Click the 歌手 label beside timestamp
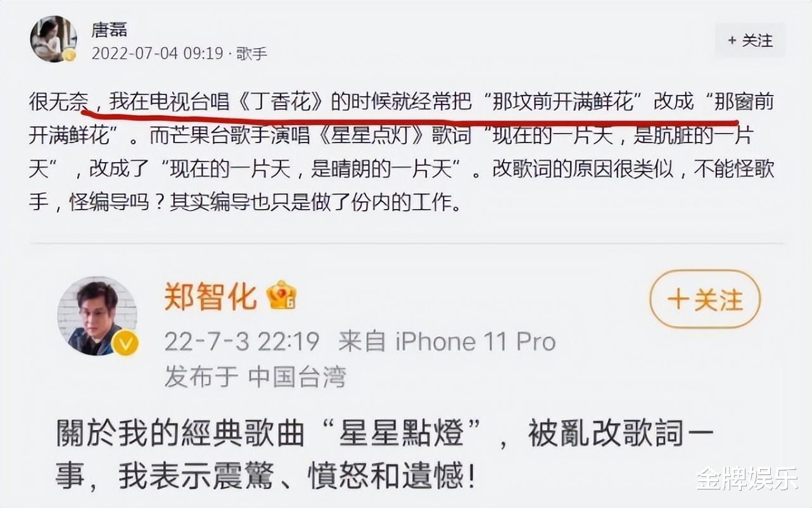The height and width of the screenshot is (508, 812). pyautogui.click(x=252, y=53)
